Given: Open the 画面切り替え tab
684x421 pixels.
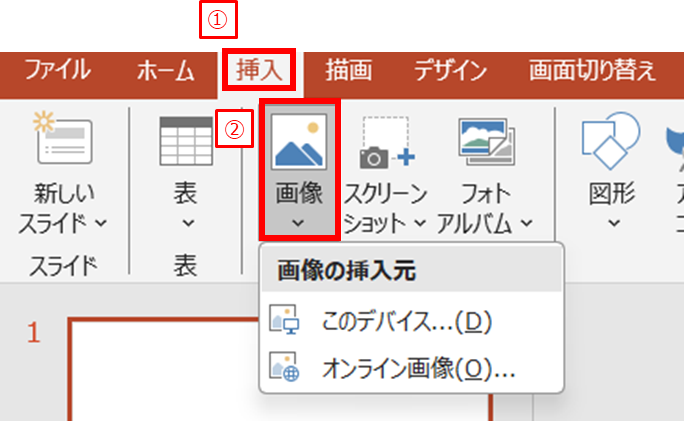Looking at the screenshot, I should click(592, 71).
